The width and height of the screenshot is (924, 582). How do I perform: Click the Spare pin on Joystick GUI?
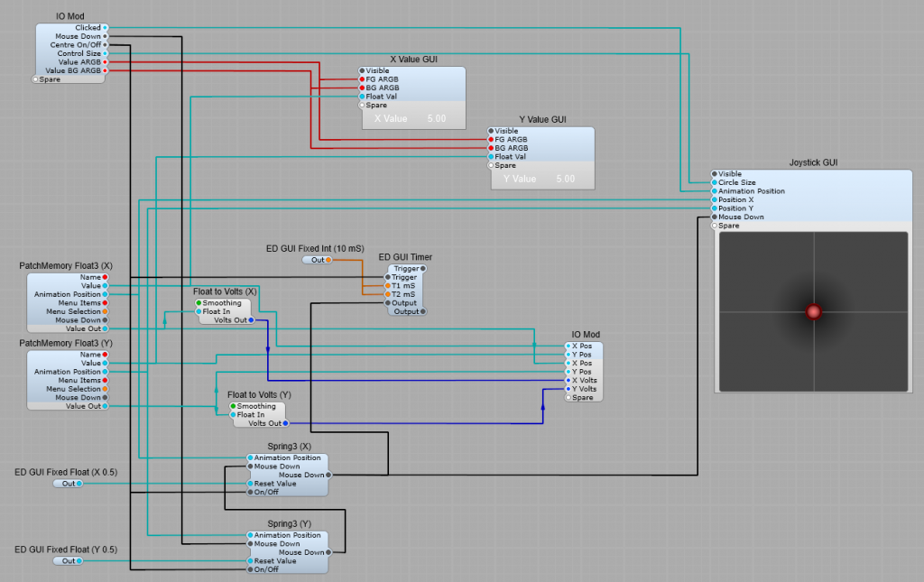(x=715, y=226)
